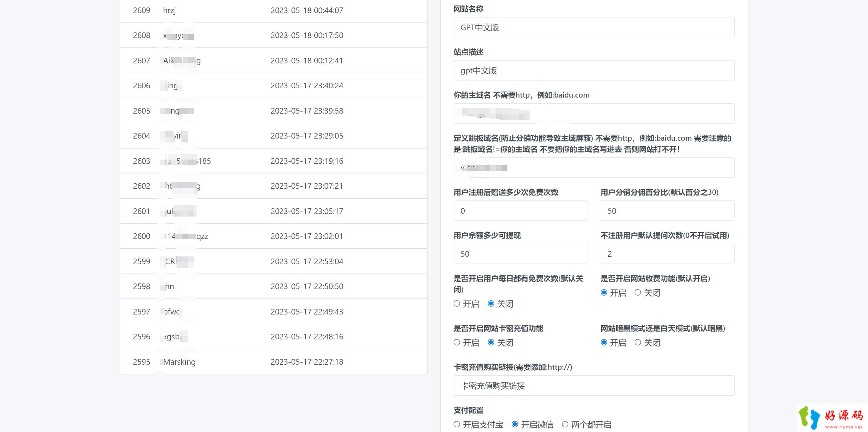Click timestamp 2023-05-17 23:40:24

coord(307,86)
